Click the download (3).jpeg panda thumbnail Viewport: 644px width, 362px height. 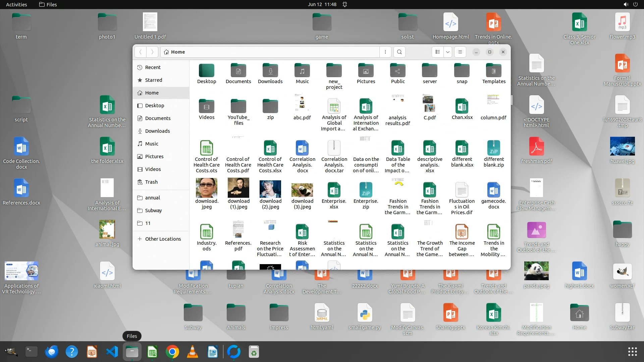(302, 190)
